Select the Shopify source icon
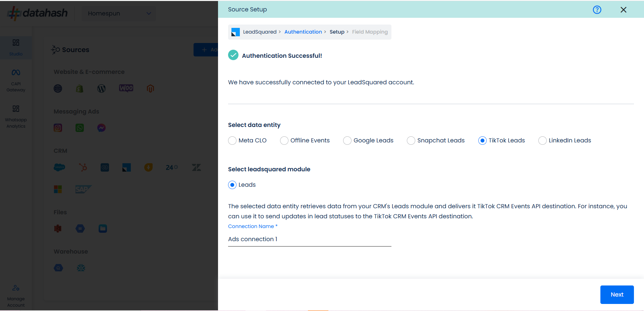The height and width of the screenshot is (311, 644). [79, 88]
